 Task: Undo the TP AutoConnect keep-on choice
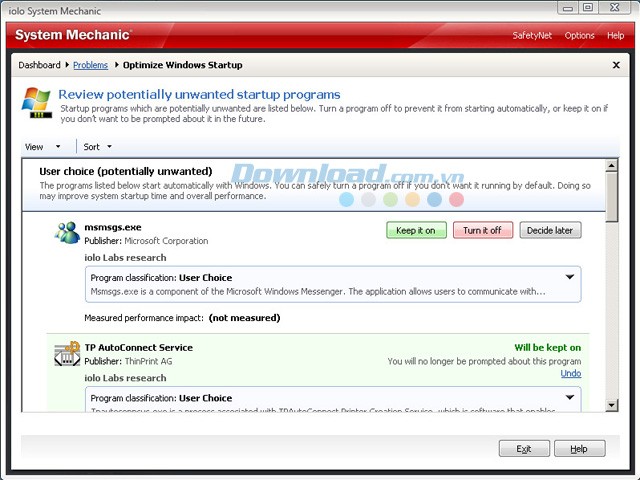coord(570,373)
